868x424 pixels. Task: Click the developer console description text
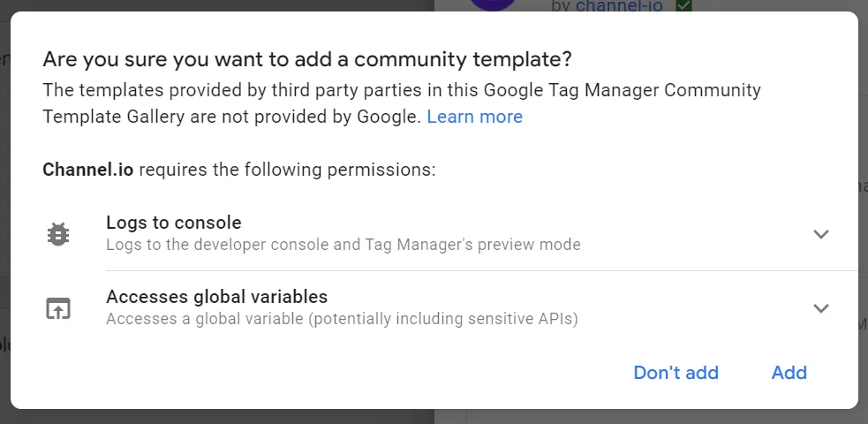coord(343,244)
